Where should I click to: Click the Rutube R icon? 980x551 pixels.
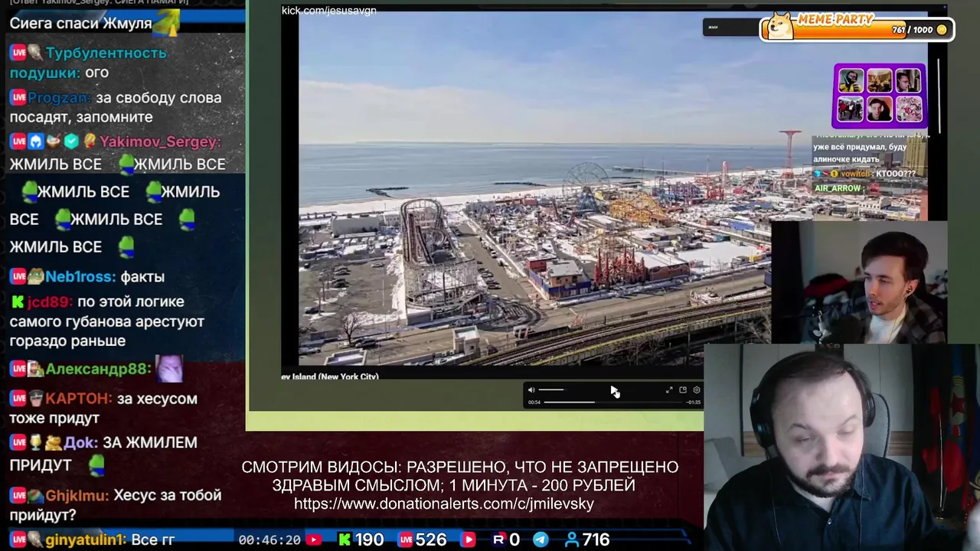pos(498,540)
